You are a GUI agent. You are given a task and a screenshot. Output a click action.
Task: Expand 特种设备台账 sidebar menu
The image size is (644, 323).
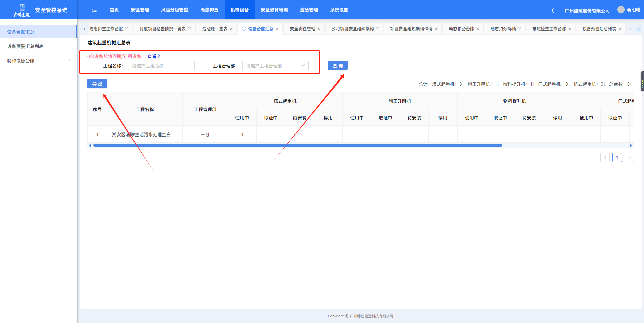[x=39, y=61]
